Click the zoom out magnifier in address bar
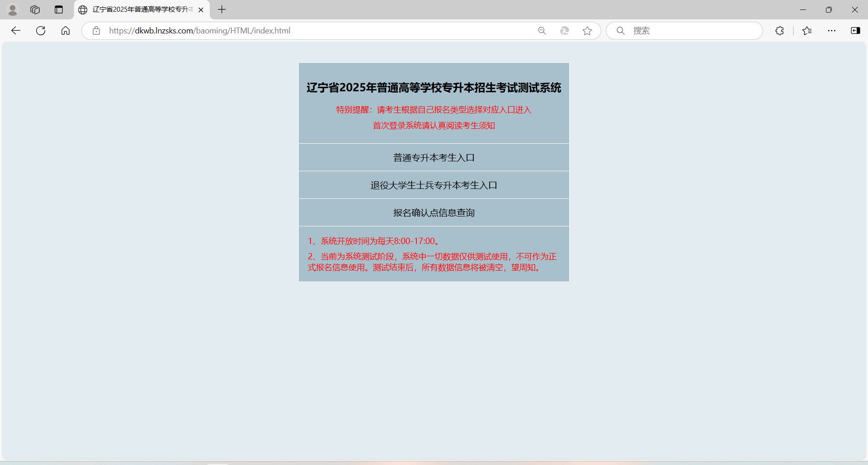The image size is (868, 465). 542,31
